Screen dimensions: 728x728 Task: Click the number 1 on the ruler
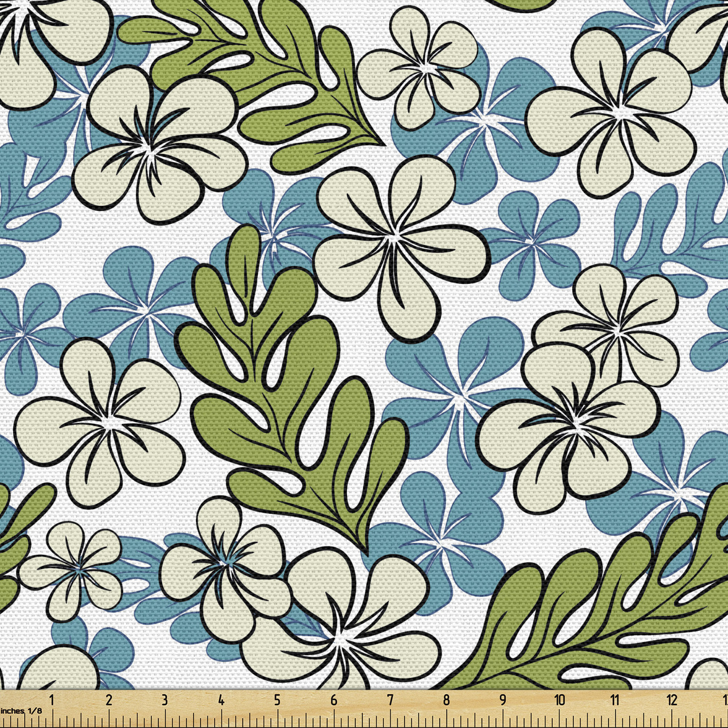tap(51, 700)
